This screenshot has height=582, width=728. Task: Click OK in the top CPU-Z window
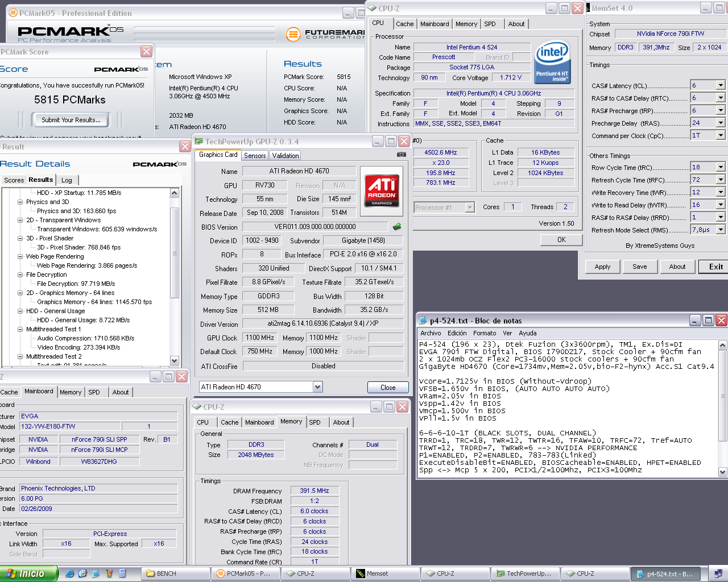(x=561, y=240)
